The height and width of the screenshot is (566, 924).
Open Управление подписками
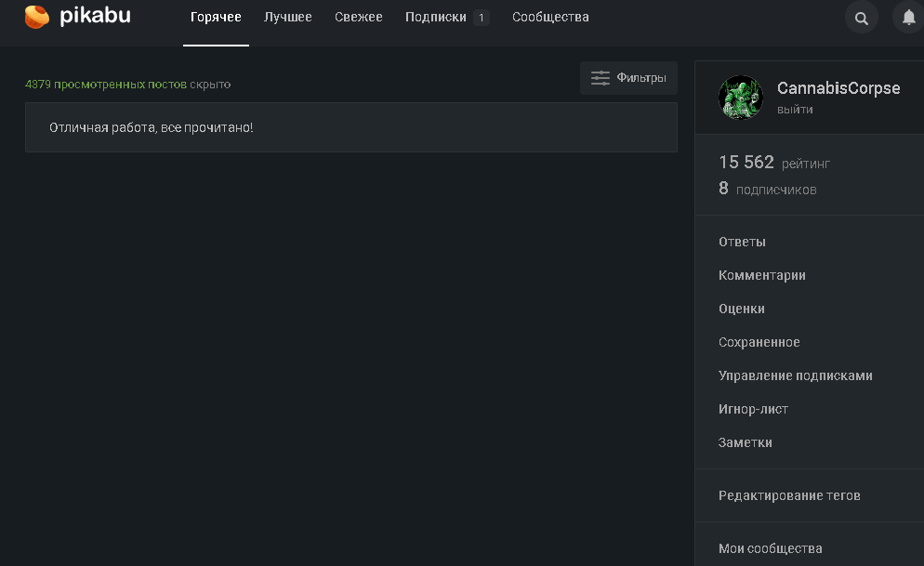[x=796, y=375]
